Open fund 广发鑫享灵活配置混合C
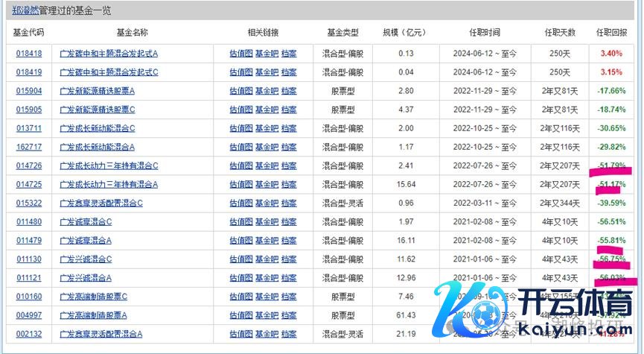This screenshot has width=644, height=354. click(x=101, y=203)
